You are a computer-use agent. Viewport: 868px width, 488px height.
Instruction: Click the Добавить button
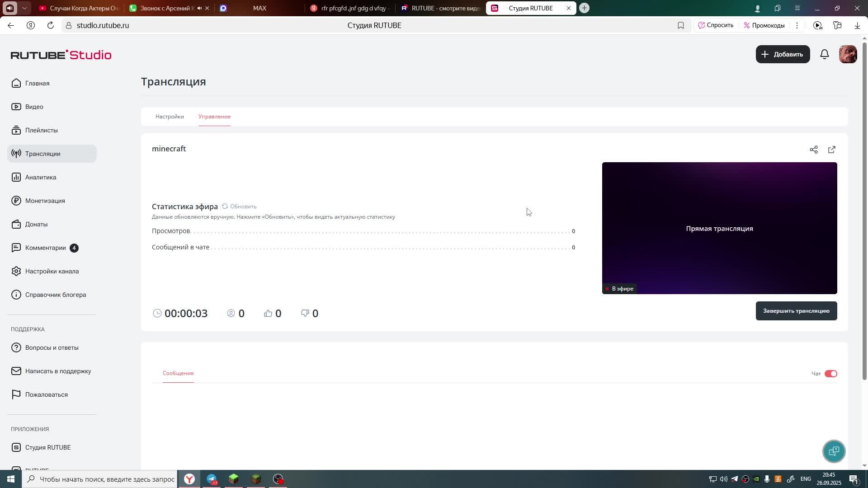pyautogui.click(x=783, y=54)
